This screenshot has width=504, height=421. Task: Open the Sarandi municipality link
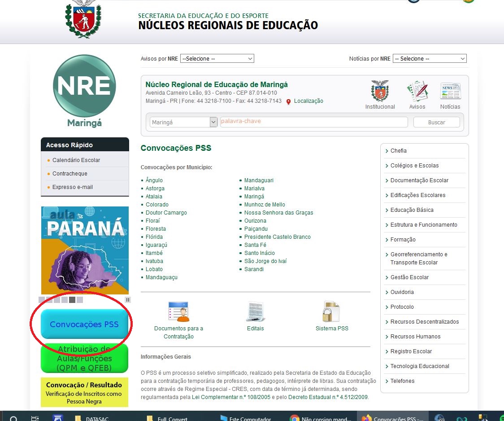254,269
